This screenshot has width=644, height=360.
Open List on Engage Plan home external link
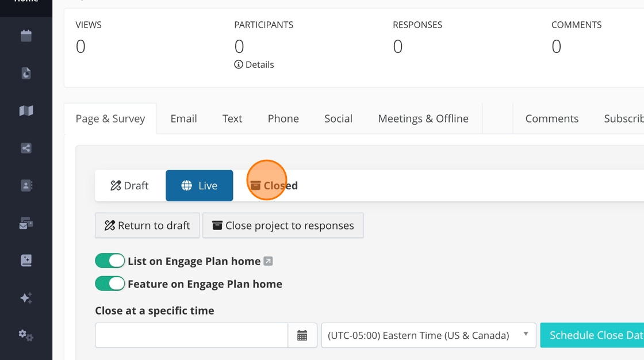coord(268,262)
